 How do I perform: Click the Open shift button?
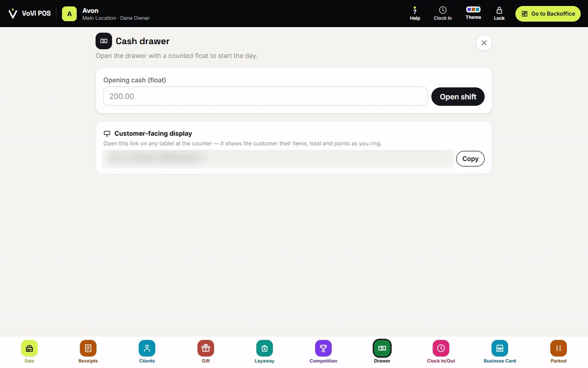[x=458, y=96]
